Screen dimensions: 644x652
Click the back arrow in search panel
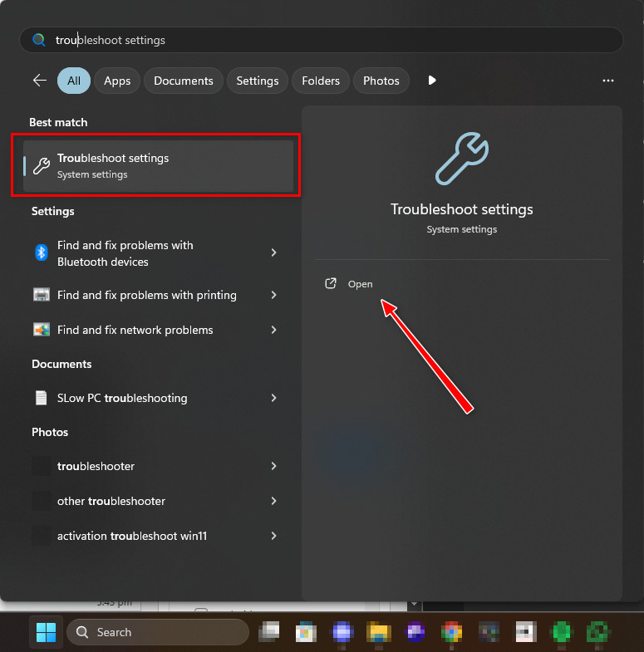tap(40, 81)
